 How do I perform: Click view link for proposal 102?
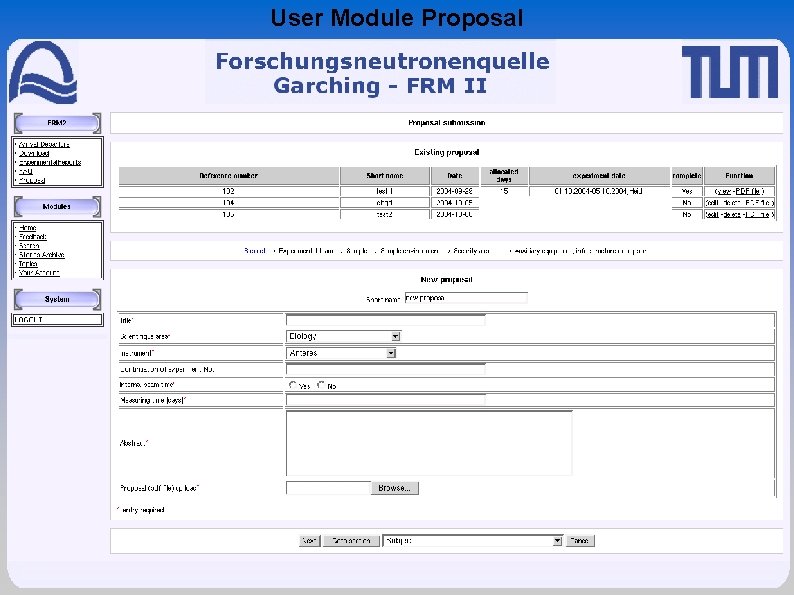[x=723, y=191]
